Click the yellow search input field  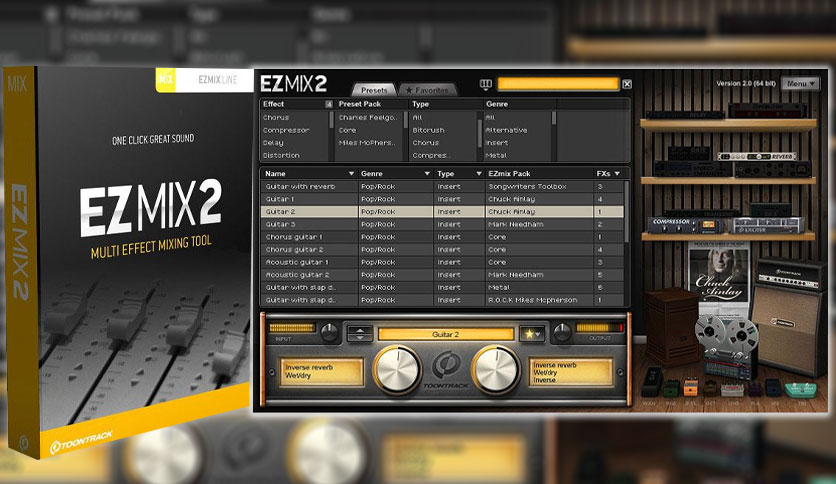(x=558, y=84)
